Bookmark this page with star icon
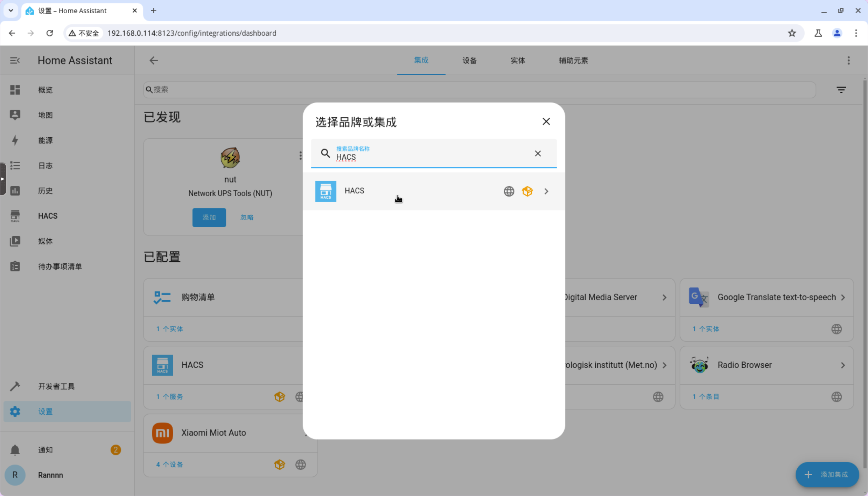Image resolution: width=868 pixels, height=496 pixels. click(792, 33)
